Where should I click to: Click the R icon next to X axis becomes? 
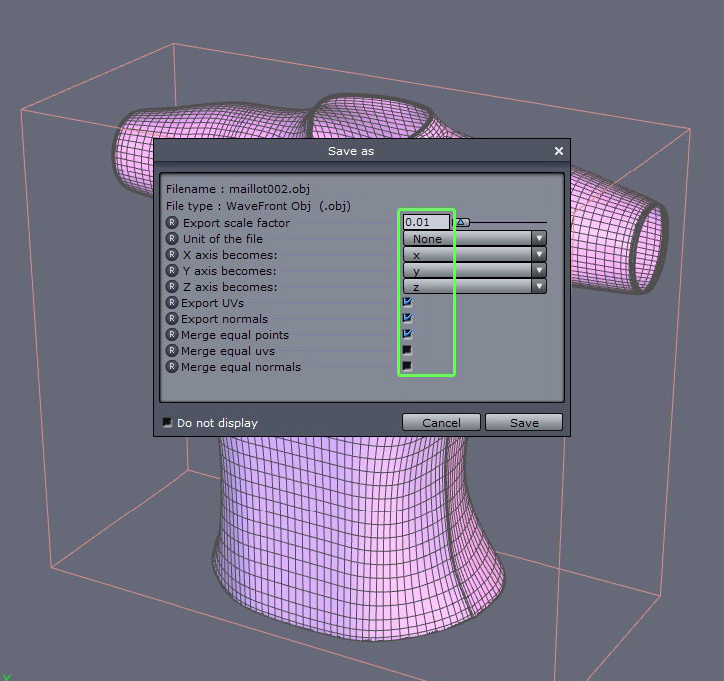coord(172,255)
